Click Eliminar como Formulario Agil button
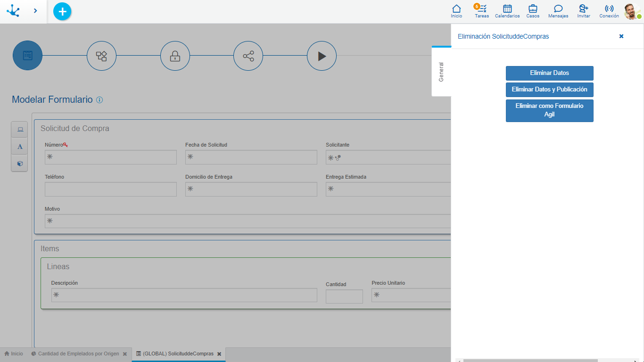644x362 pixels. point(549,110)
